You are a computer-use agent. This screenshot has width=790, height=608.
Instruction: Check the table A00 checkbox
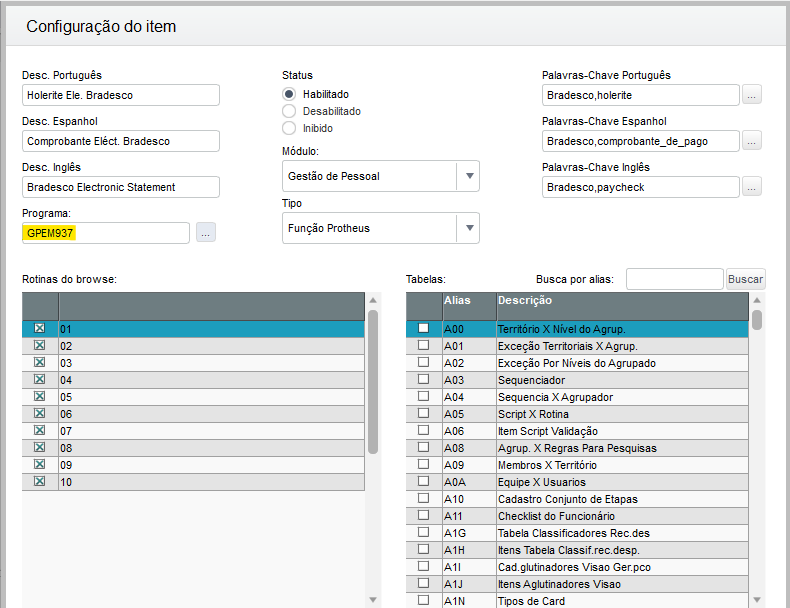[423, 328]
